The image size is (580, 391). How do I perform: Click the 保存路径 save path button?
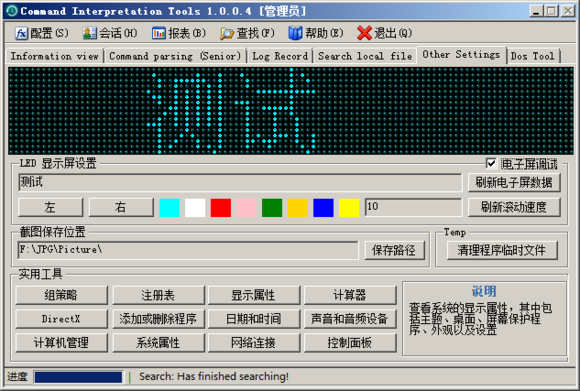pos(394,250)
